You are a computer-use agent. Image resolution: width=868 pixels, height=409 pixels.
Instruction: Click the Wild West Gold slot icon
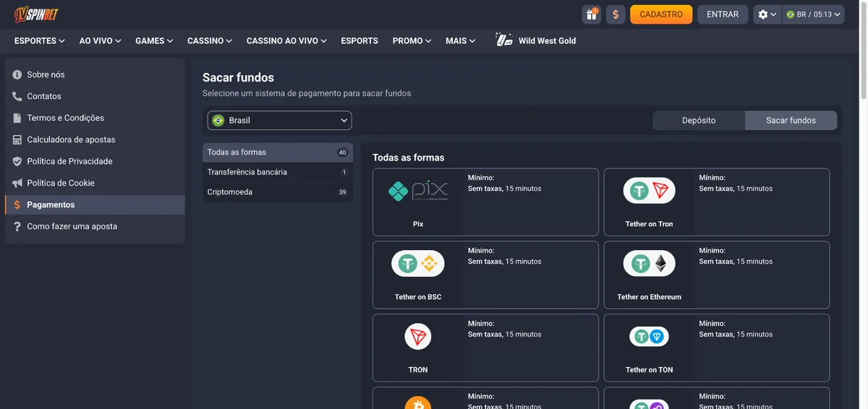click(504, 40)
